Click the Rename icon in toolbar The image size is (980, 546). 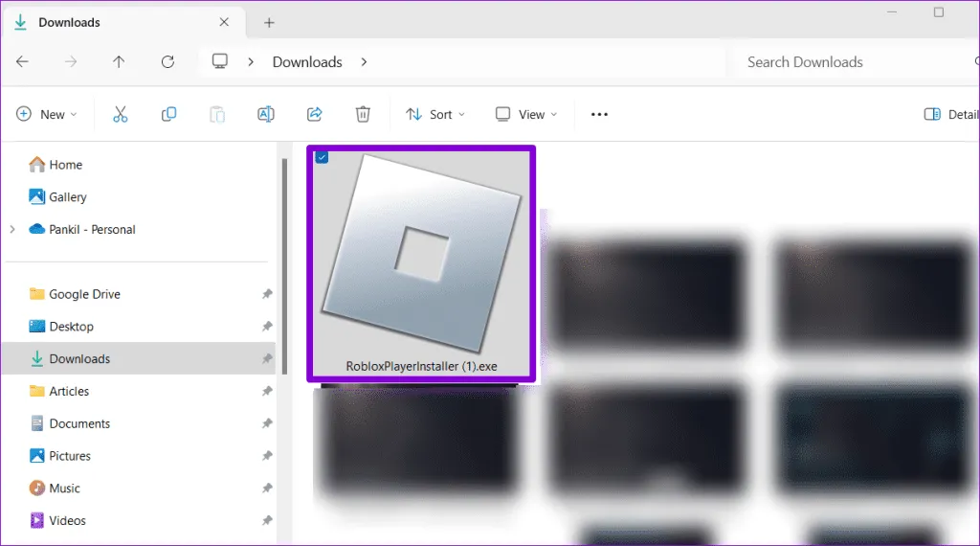pyautogui.click(x=266, y=114)
